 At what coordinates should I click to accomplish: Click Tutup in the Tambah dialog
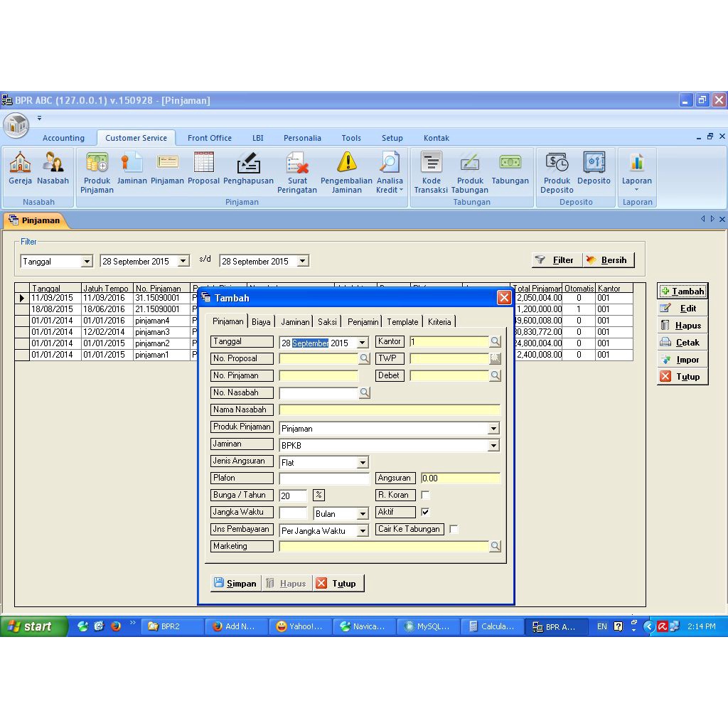tap(338, 583)
